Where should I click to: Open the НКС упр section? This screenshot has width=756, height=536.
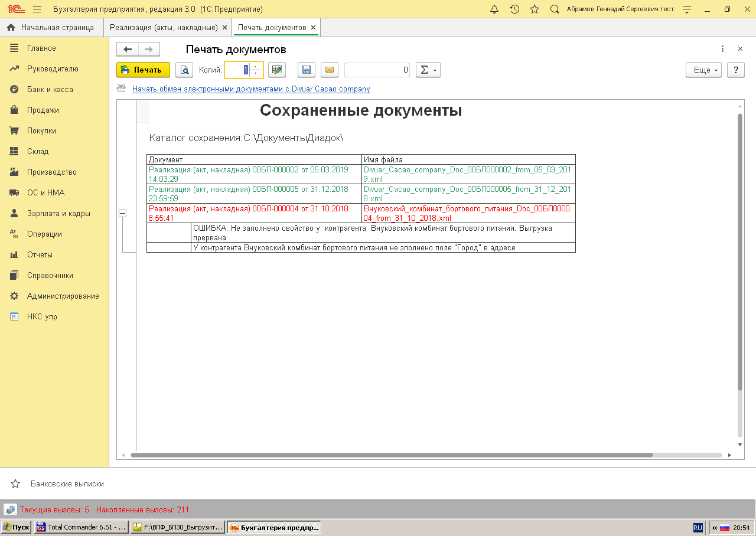click(54, 317)
